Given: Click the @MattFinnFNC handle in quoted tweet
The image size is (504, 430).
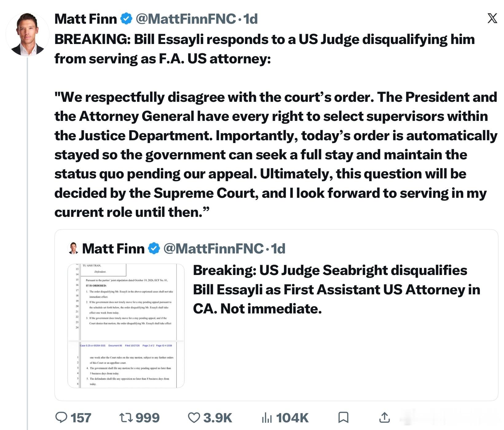Looking at the screenshot, I should [213, 248].
